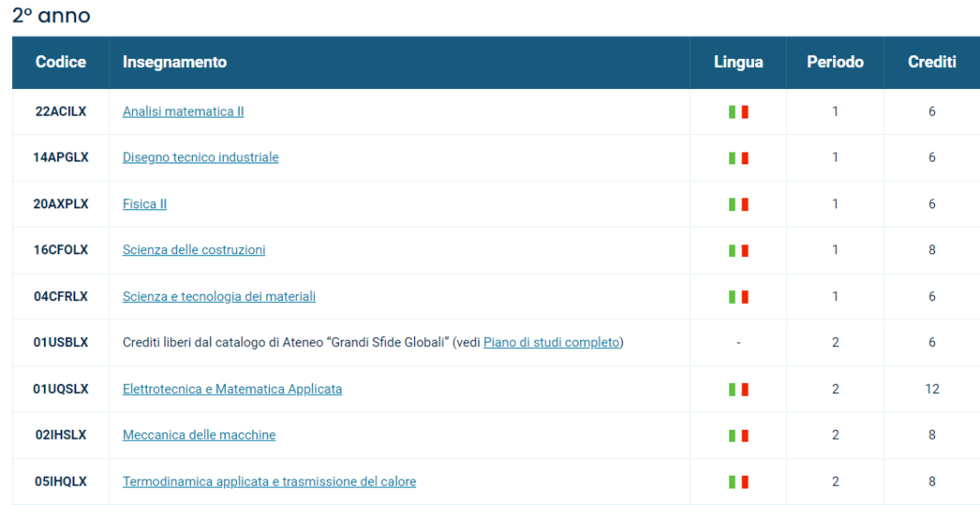
Task: Open Meccanica delle macchine course link
Action: 198,435
